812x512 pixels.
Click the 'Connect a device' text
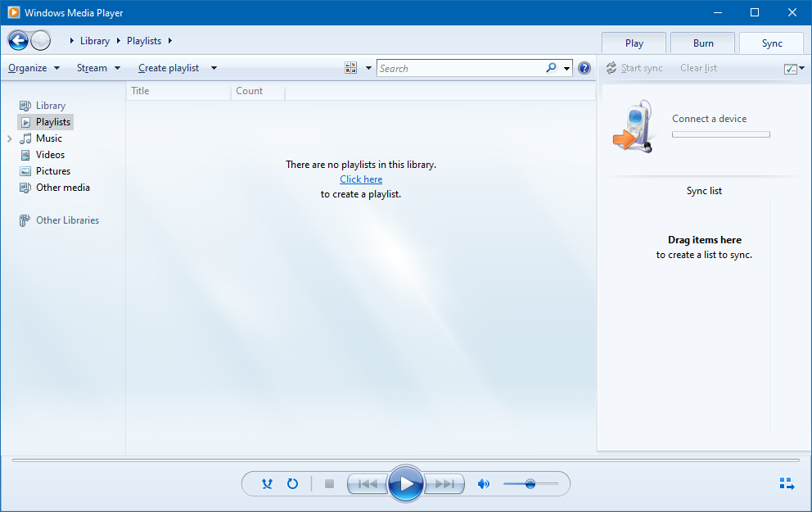(x=709, y=119)
